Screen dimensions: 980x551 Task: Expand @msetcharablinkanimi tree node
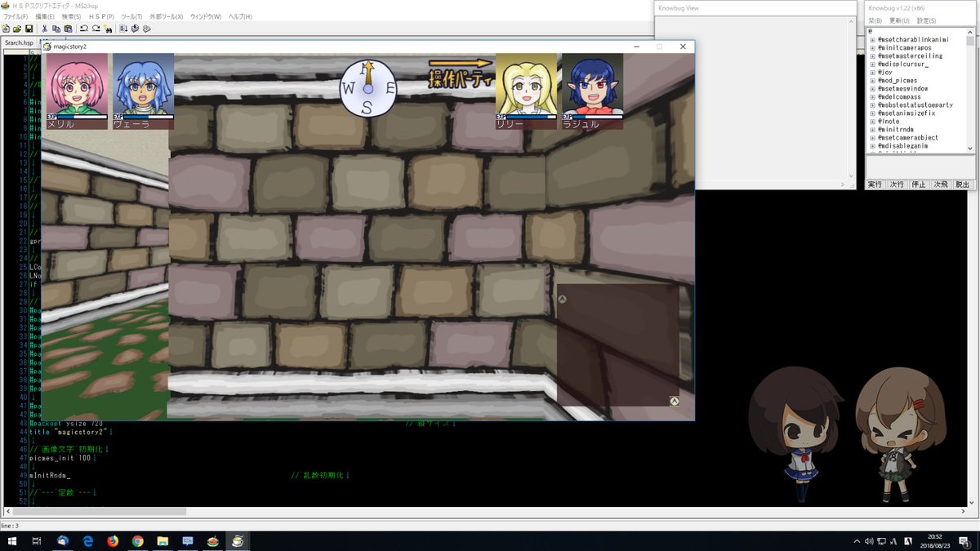click(873, 40)
